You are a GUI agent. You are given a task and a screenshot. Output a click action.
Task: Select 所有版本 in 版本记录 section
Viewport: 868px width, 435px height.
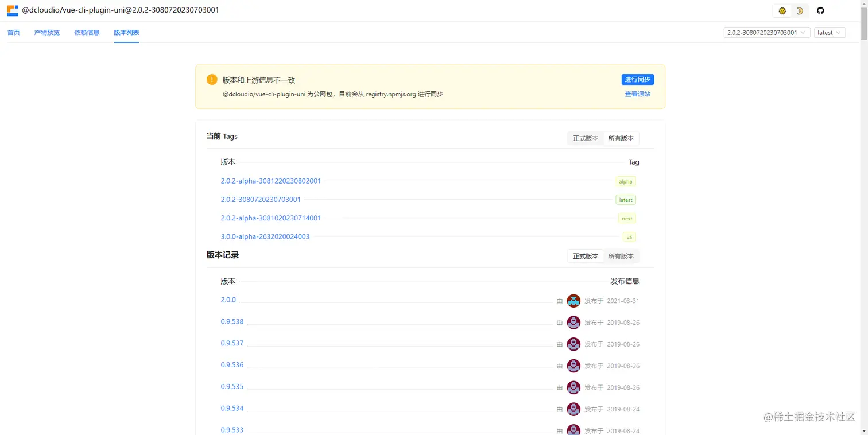pyautogui.click(x=621, y=256)
